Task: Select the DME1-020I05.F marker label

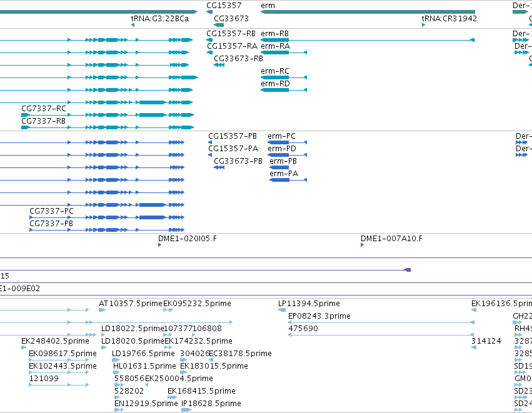Action: (x=188, y=239)
